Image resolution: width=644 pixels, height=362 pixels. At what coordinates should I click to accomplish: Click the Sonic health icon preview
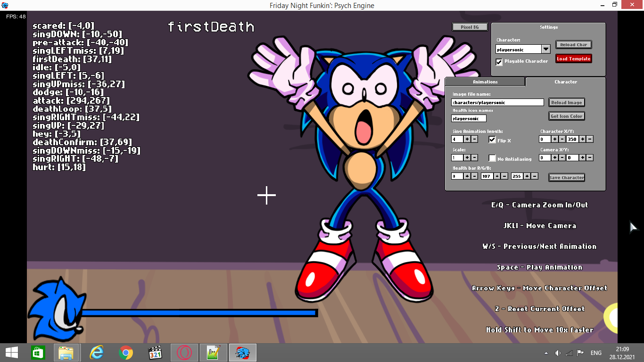(x=57, y=309)
